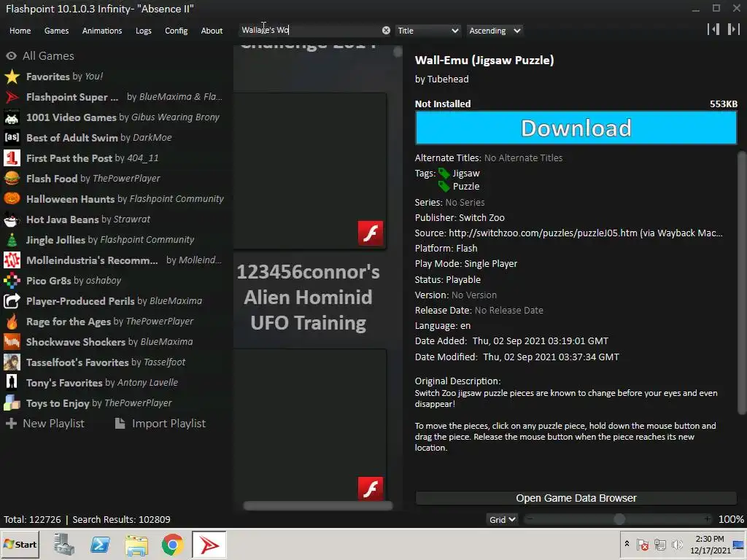This screenshot has width=747, height=560.
Task: Click the Play Mode value Single Player
Action: tap(490, 263)
